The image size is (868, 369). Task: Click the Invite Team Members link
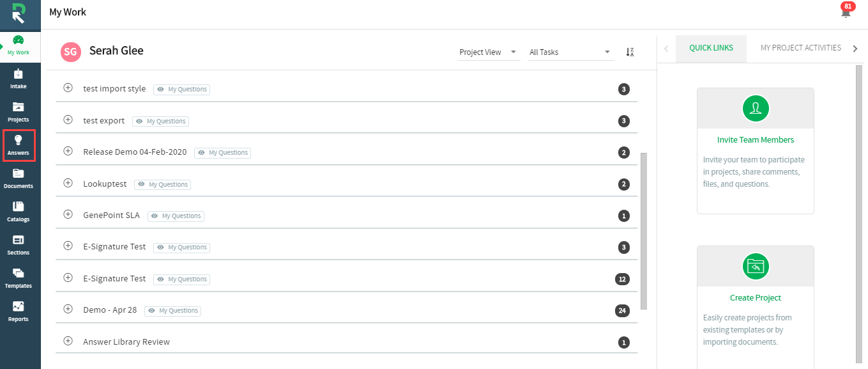tap(756, 140)
